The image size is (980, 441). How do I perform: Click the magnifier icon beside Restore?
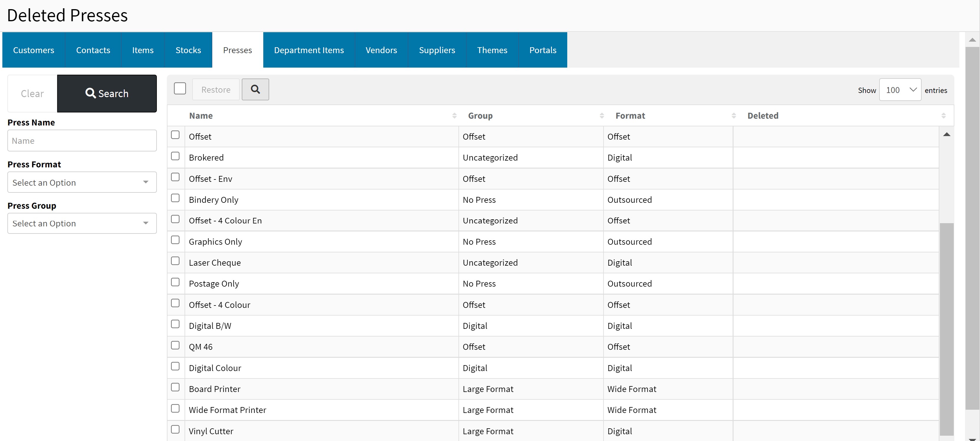pos(255,89)
